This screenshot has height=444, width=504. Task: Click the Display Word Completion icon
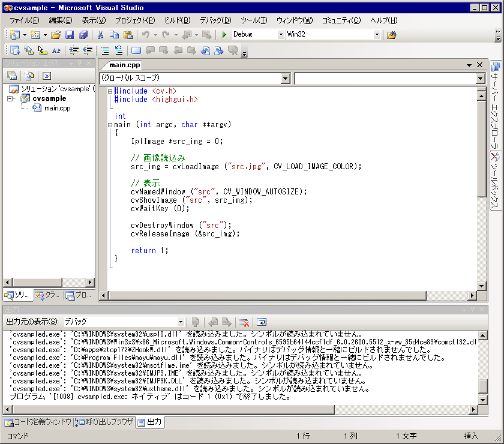coord(56,50)
